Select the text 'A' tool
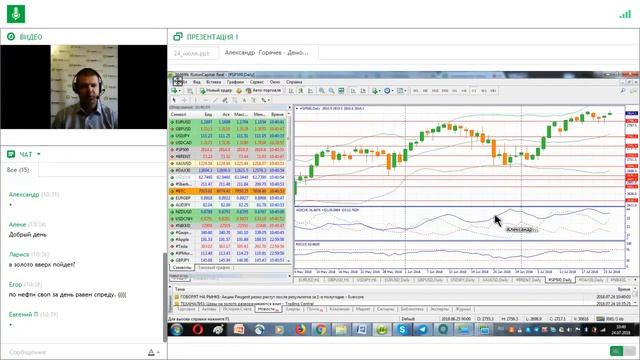 (244, 100)
